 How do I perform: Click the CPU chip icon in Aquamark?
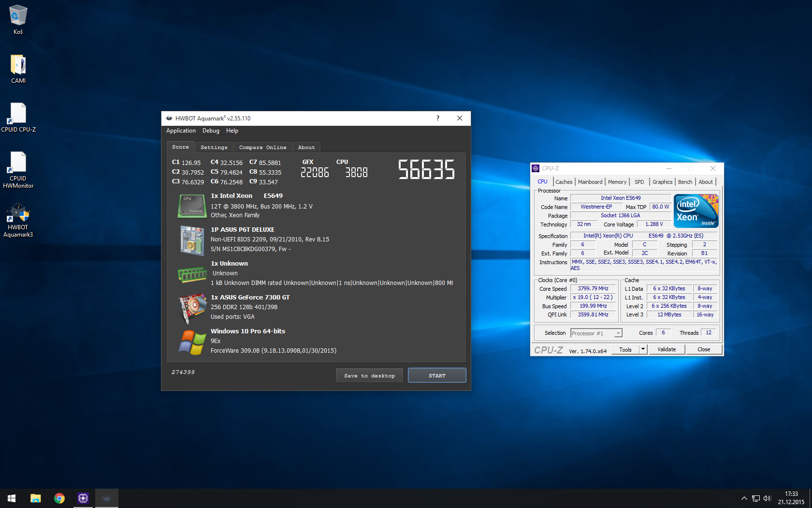pyautogui.click(x=192, y=206)
